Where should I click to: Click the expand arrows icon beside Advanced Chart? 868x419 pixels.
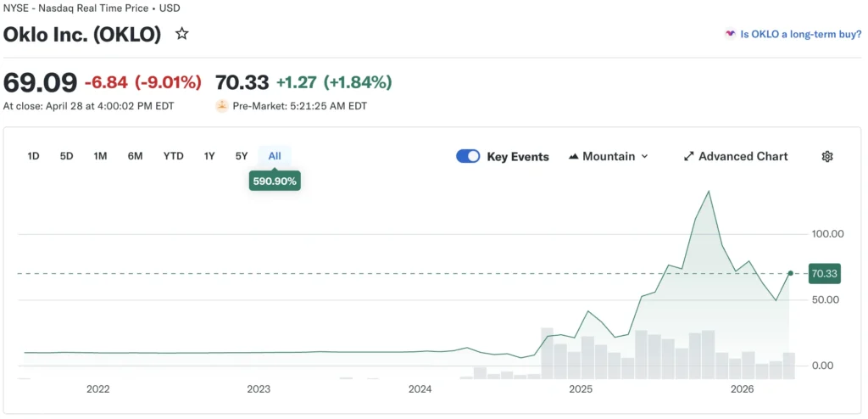tap(688, 156)
